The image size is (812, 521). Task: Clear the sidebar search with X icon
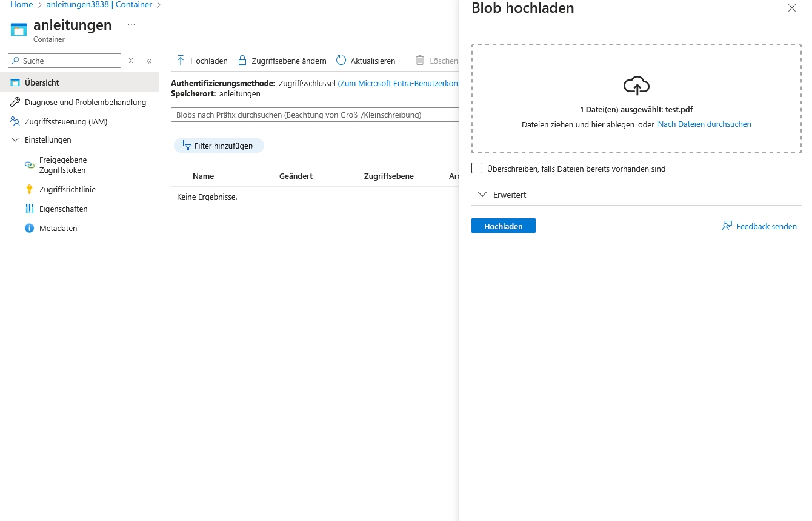[x=131, y=61]
